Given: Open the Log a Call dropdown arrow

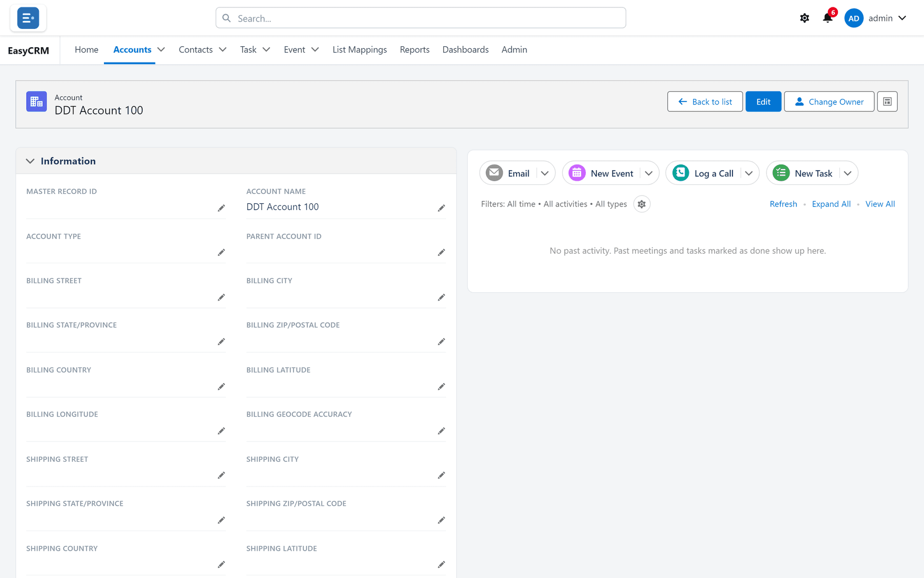Looking at the screenshot, I should (749, 173).
